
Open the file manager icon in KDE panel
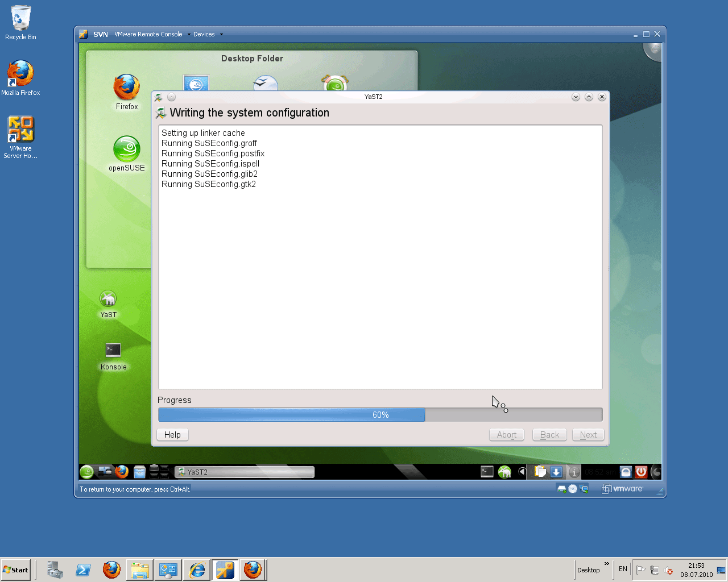[x=139, y=472]
